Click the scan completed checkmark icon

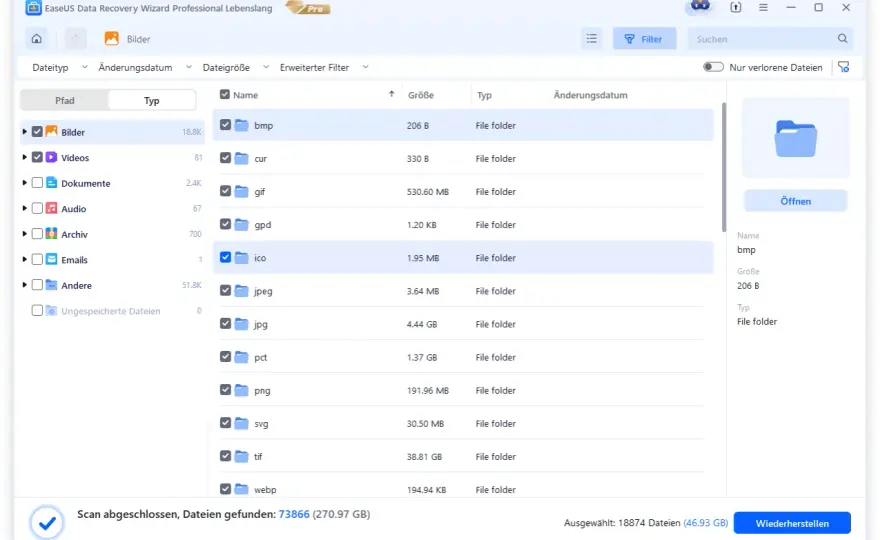coord(47,523)
